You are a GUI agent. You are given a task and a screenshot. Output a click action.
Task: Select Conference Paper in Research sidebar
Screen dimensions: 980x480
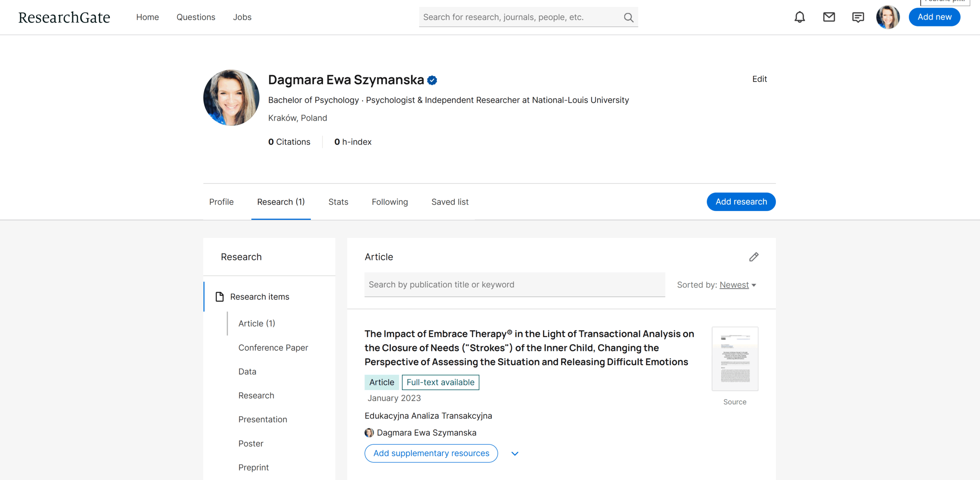click(x=273, y=347)
